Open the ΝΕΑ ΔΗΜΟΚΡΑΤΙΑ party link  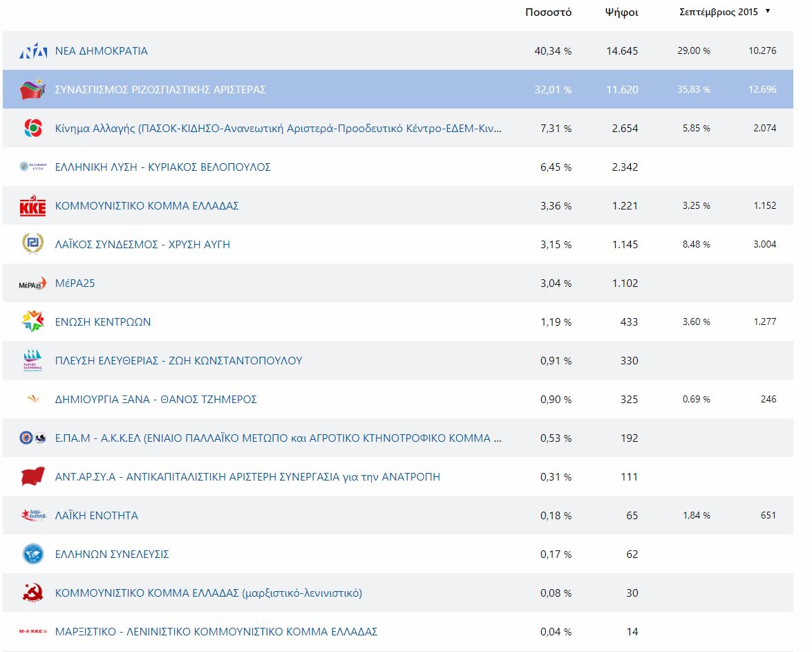point(101,51)
